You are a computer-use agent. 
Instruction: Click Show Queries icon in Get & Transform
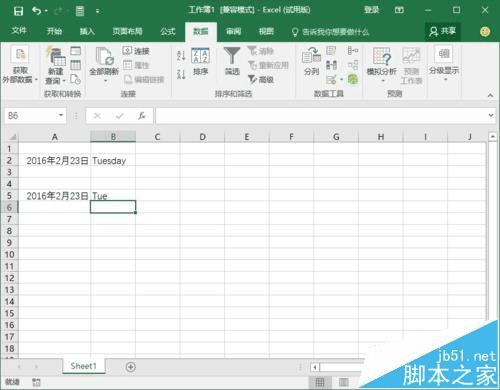[76, 51]
